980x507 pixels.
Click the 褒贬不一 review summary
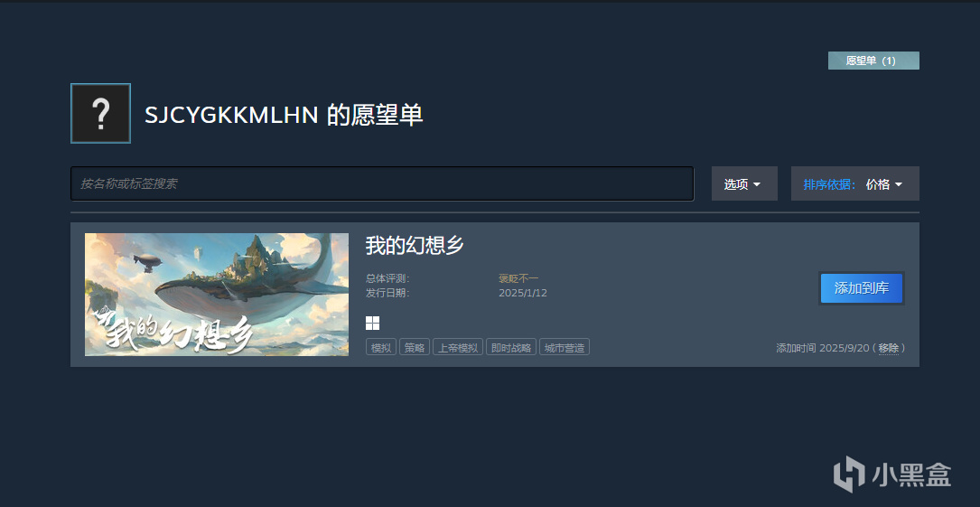point(518,279)
